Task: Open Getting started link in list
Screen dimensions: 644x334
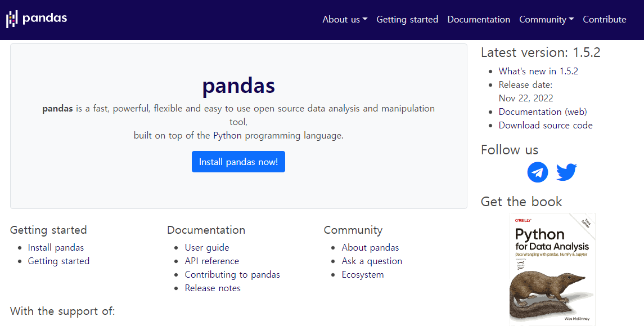Action: 58,261
